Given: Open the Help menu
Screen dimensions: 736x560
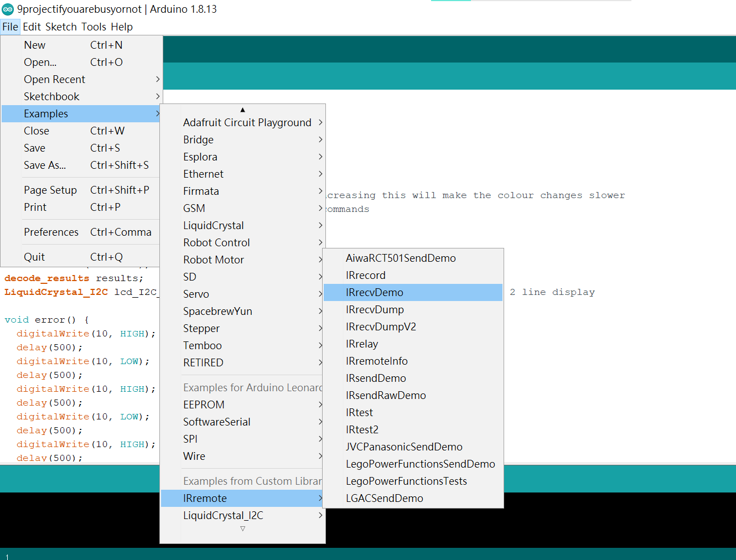Looking at the screenshot, I should pos(122,27).
